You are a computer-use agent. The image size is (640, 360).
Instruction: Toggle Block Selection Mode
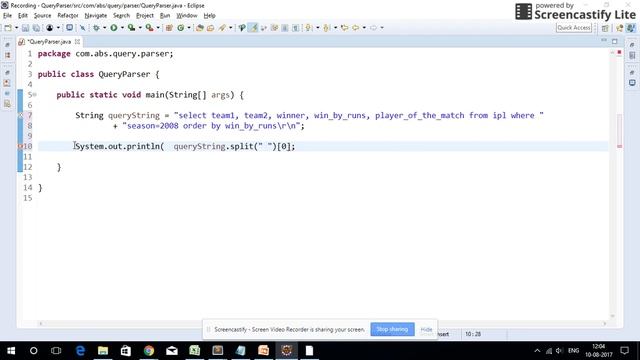point(285,28)
